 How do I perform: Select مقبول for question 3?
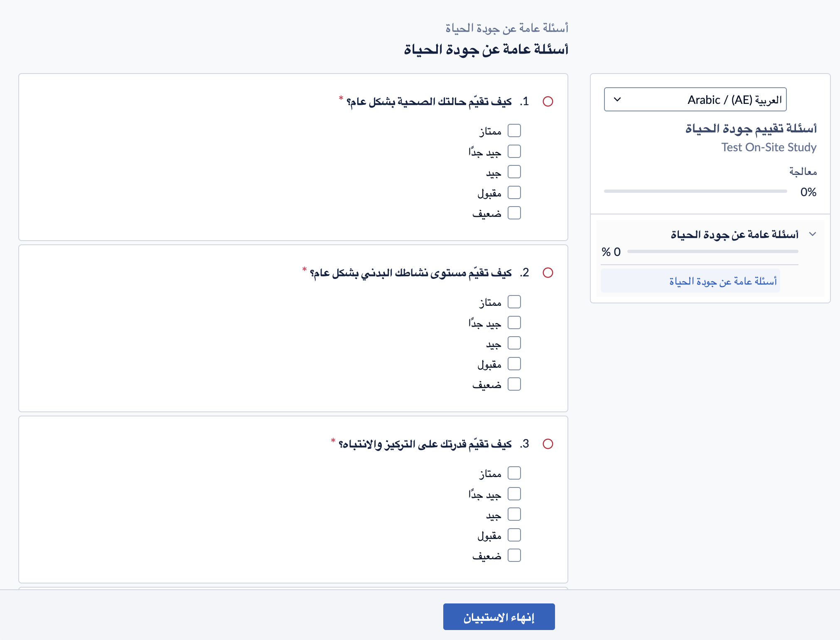[x=514, y=535]
